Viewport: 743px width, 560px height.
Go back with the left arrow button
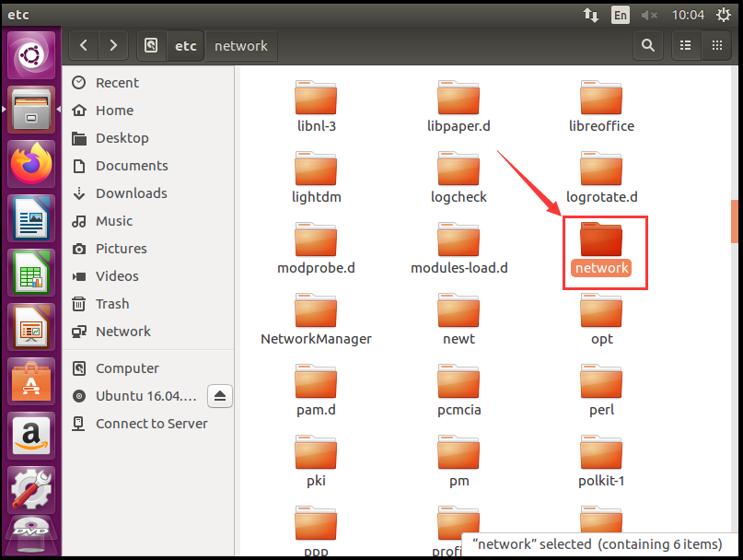84,45
